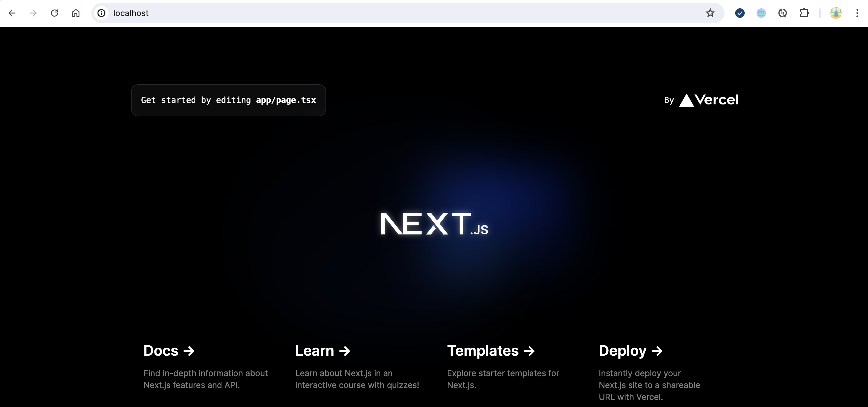868x407 pixels.
Task: Open the picture extension icon
Action: click(x=761, y=13)
